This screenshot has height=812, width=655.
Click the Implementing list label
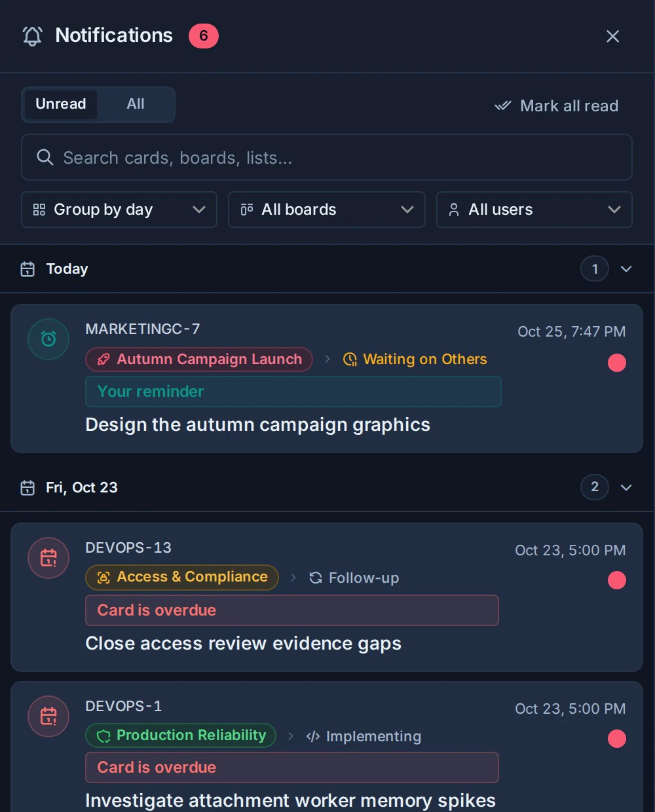[x=364, y=736]
